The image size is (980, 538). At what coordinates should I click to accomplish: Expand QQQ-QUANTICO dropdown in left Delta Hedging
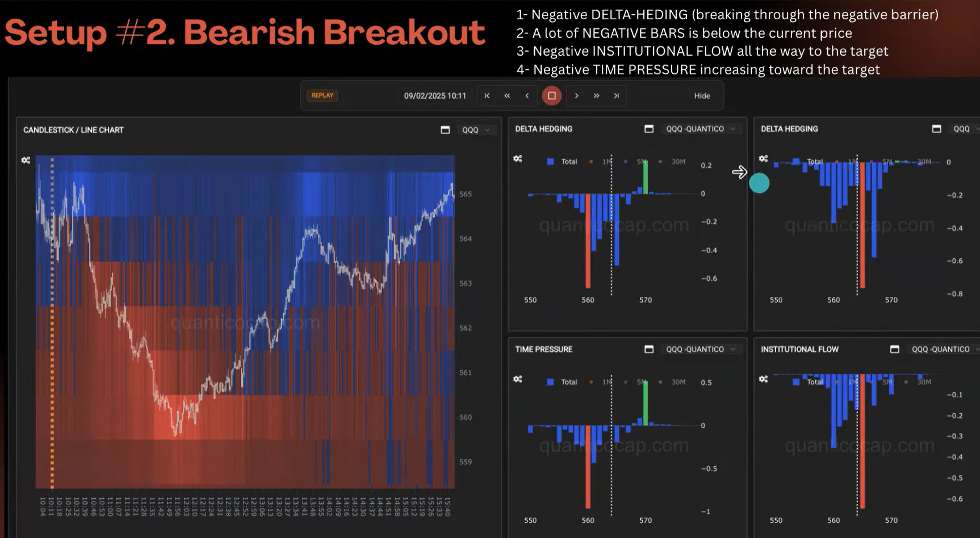[700, 129]
